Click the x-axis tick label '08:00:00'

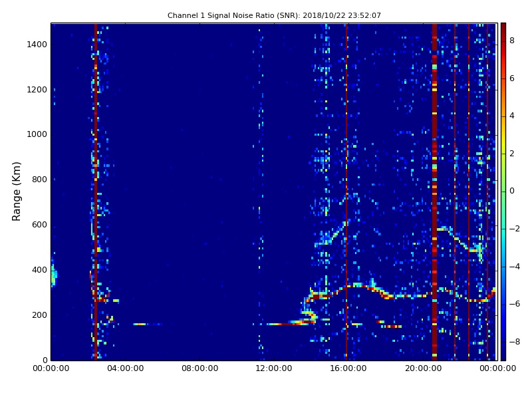click(x=200, y=368)
